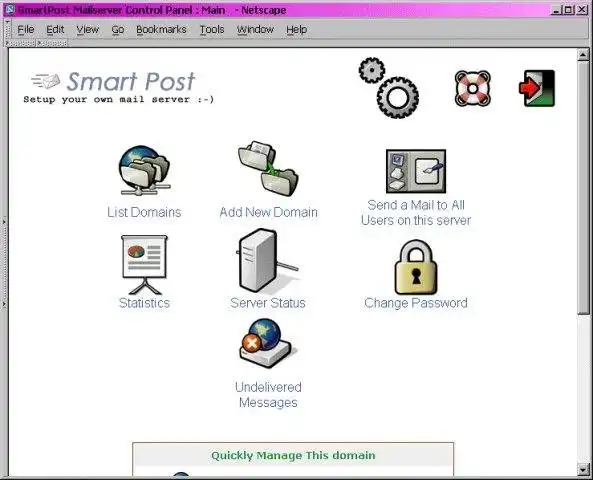Open the Tools menu
593x480 pixels.
pyautogui.click(x=212, y=30)
